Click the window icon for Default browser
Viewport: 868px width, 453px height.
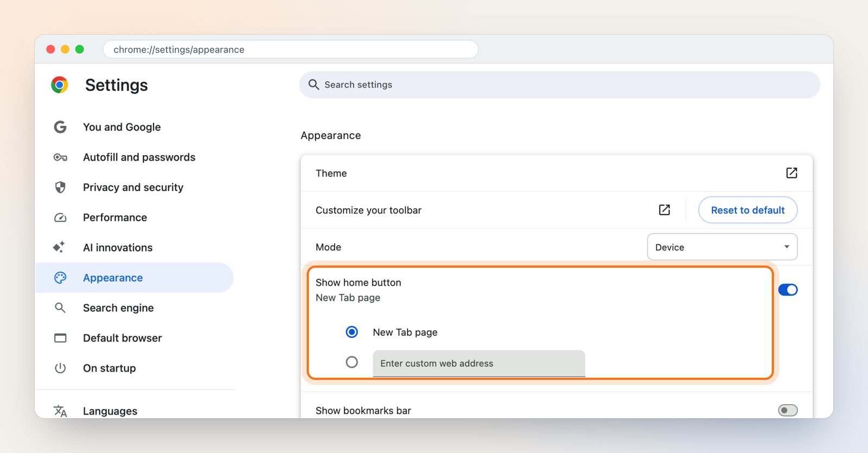(60, 338)
